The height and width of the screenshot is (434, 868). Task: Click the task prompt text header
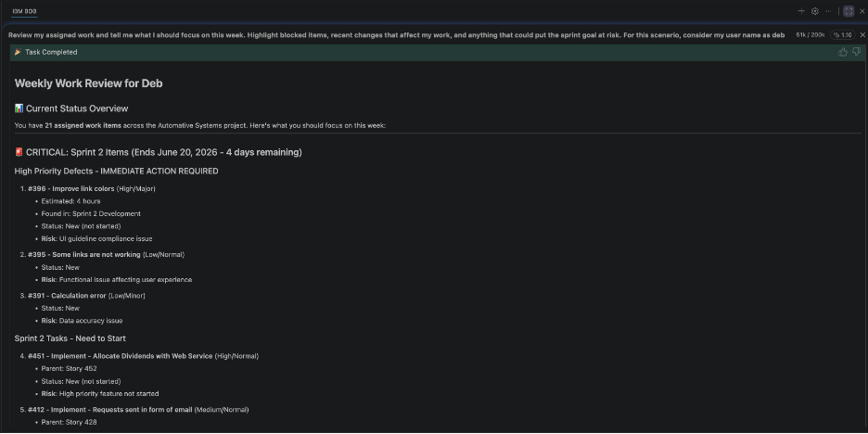396,35
